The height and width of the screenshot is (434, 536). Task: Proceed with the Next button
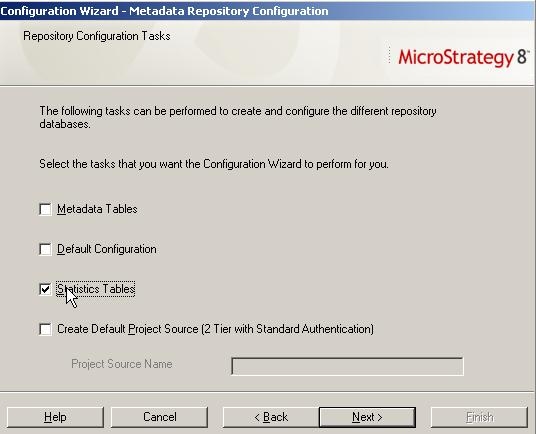(x=367, y=417)
